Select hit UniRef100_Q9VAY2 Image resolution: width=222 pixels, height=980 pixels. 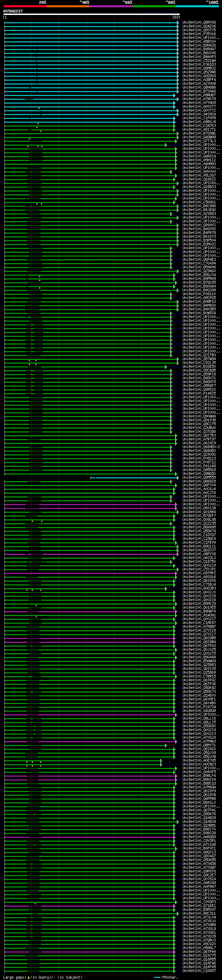(199, 225)
